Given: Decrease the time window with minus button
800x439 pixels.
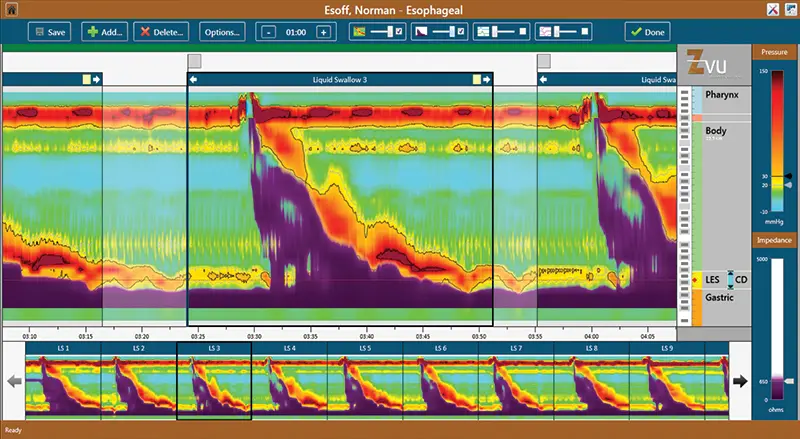Looking at the screenshot, I should (270, 32).
